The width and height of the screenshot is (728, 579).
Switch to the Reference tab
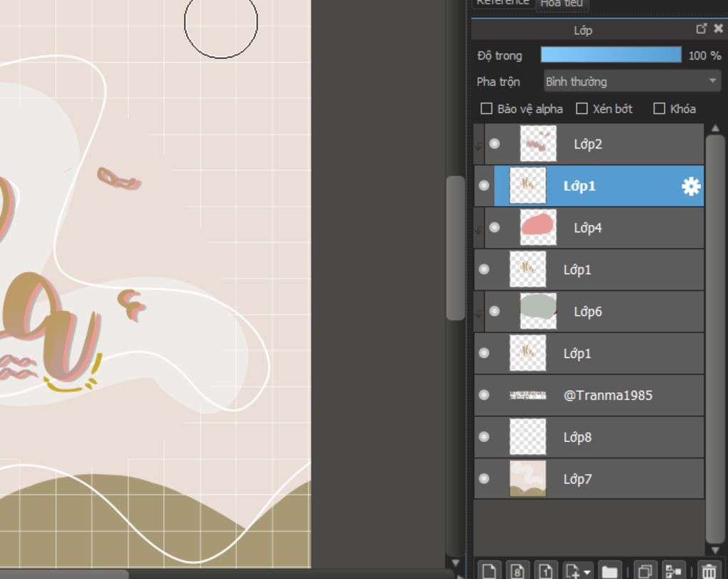tap(503, 3)
